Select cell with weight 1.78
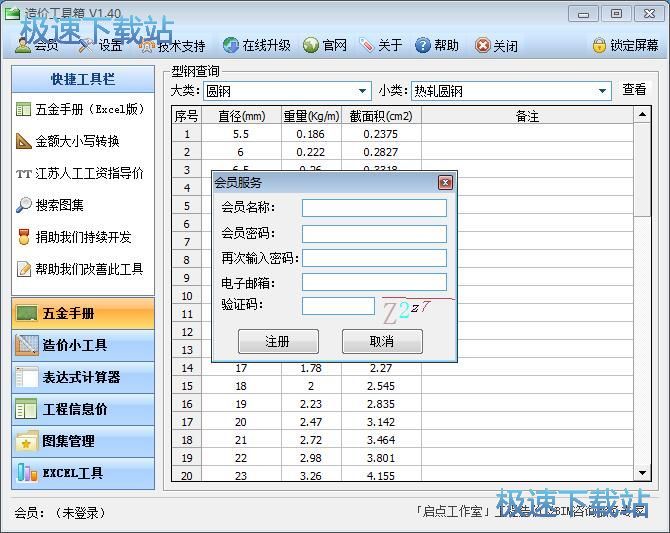This screenshot has height=533, width=670. pyautogui.click(x=311, y=368)
